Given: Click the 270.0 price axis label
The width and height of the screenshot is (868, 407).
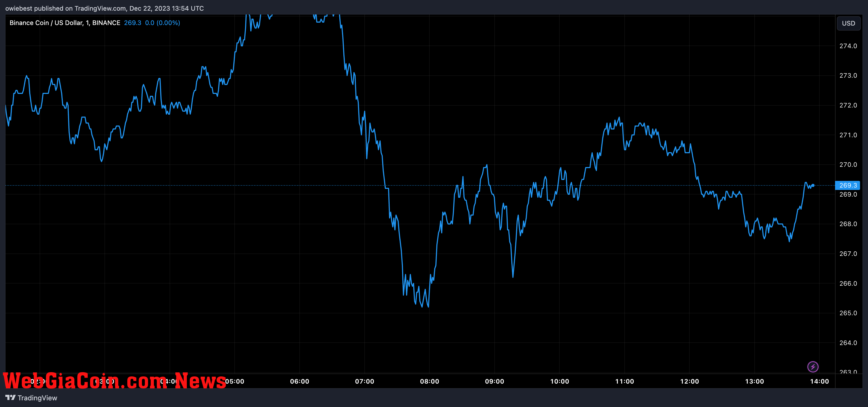Looking at the screenshot, I should [x=848, y=165].
